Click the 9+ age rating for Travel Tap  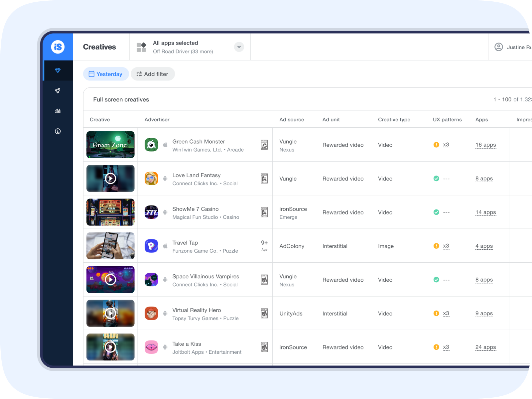(x=264, y=245)
